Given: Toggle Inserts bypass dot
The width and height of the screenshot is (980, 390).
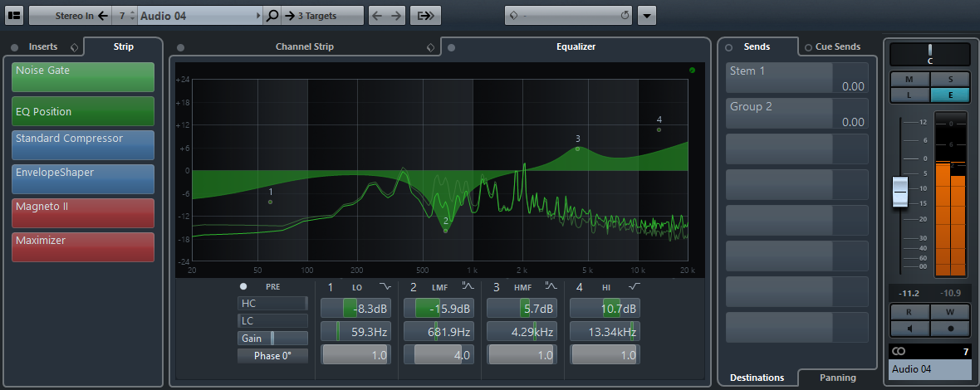Looking at the screenshot, I should (14, 47).
